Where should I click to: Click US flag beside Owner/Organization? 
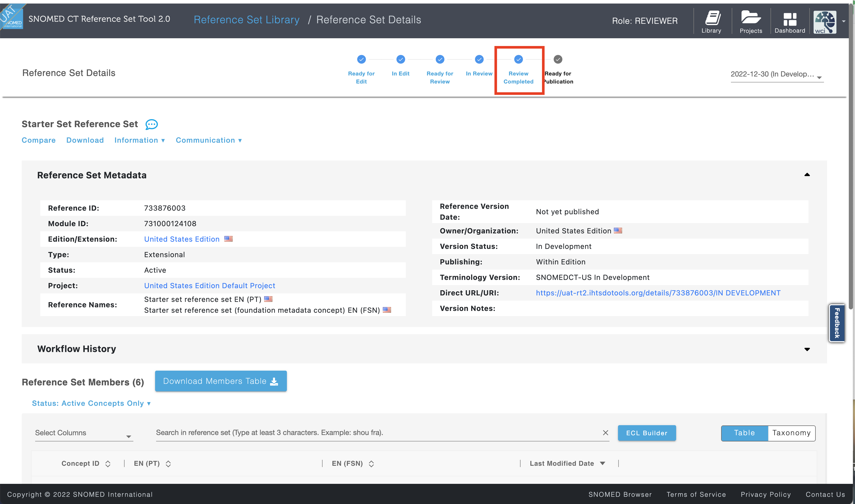[x=618, y=231]
